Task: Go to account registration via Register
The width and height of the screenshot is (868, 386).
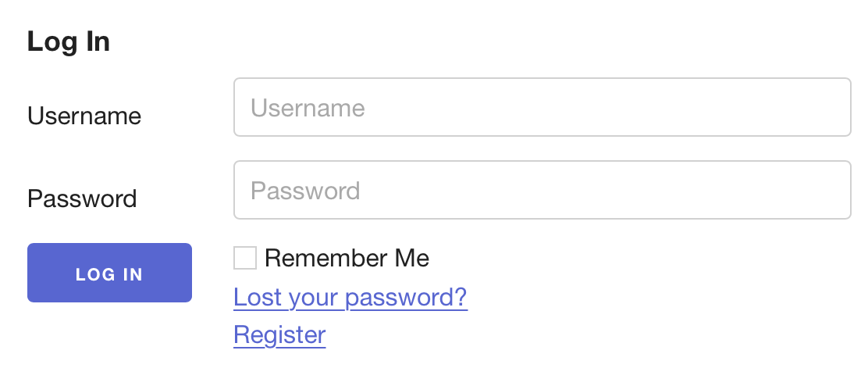Action: click(279, 335)
